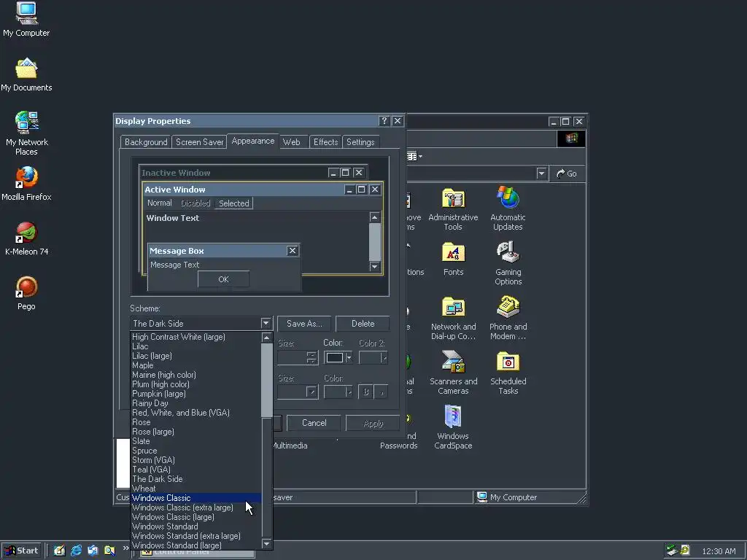Open the Start menu
747x560 pixels.
click(21, 551)
